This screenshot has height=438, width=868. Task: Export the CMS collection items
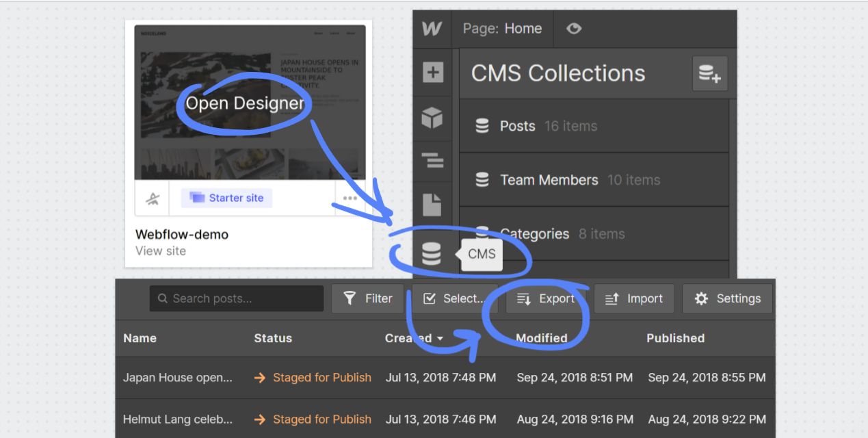(x=547, y=298)
